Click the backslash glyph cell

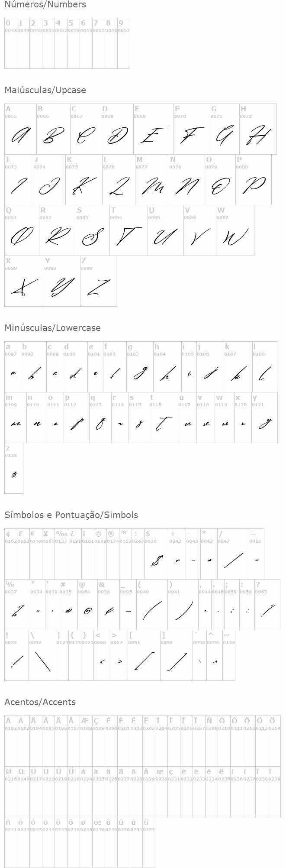click(42, 655)
